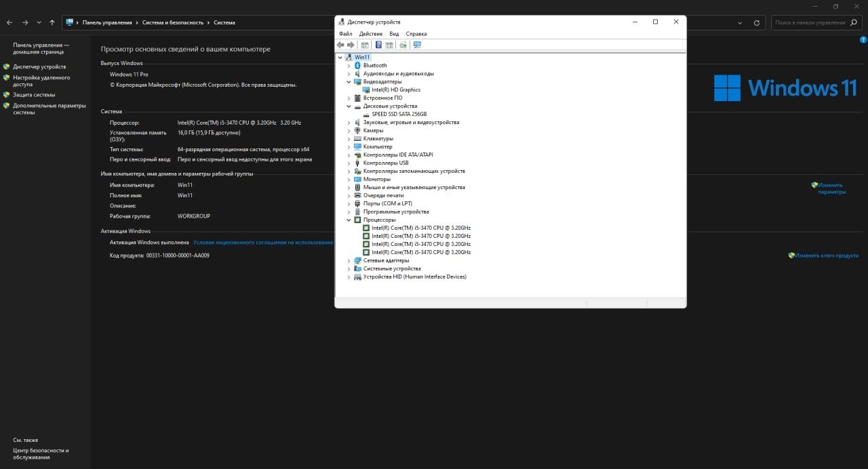Click Панель управления breadcrumb
This screenshot has height=469, width=868.
pos(107,22)
